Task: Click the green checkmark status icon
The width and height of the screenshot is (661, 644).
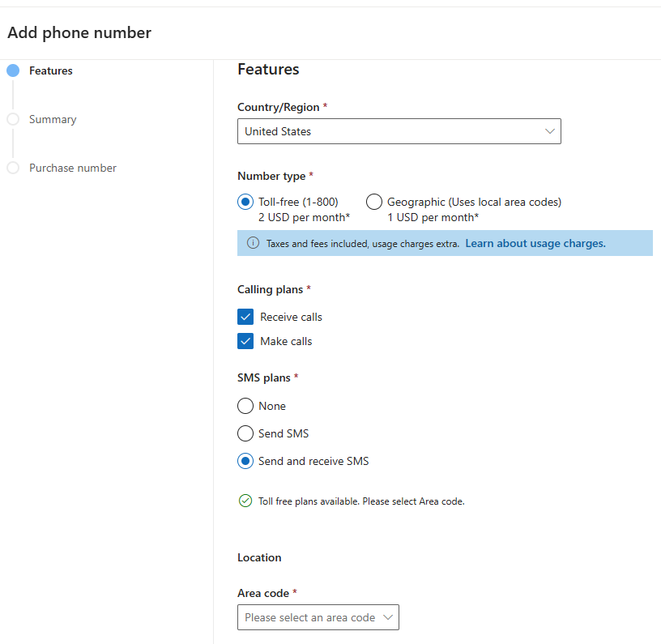Action: coord(245,501)
